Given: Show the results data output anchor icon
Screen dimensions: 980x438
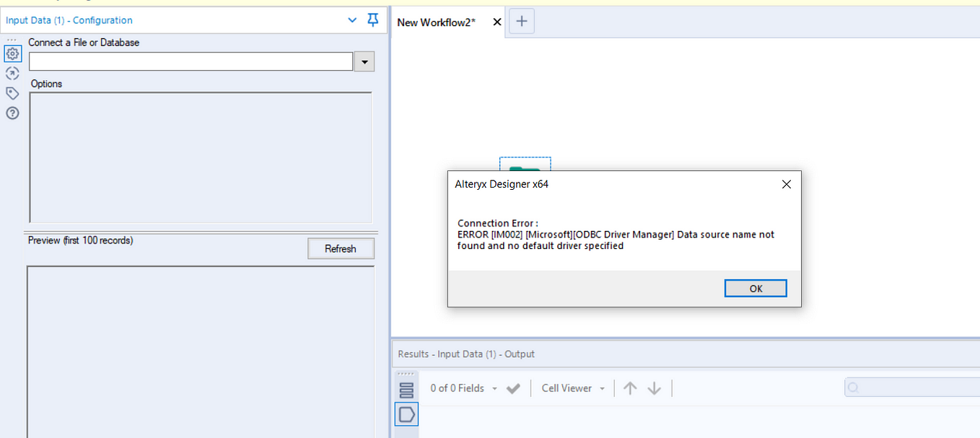Looking at the screenshot, I should [x=406, y=414].
